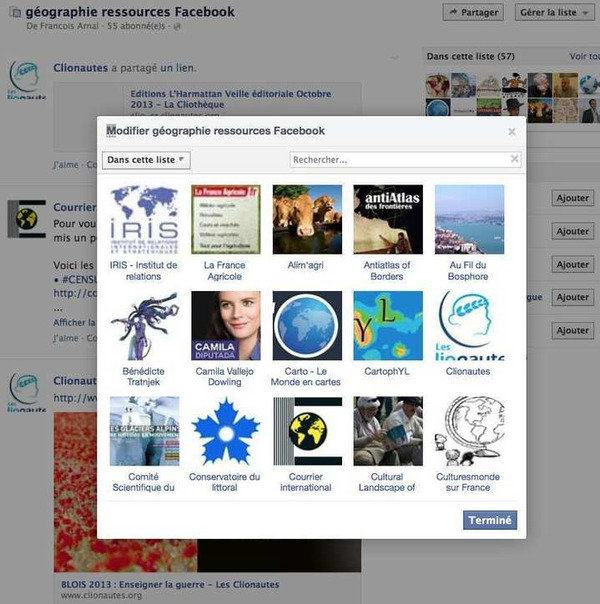
Task: Open the Gérer la liste dropdown
Action: [555, 12]
